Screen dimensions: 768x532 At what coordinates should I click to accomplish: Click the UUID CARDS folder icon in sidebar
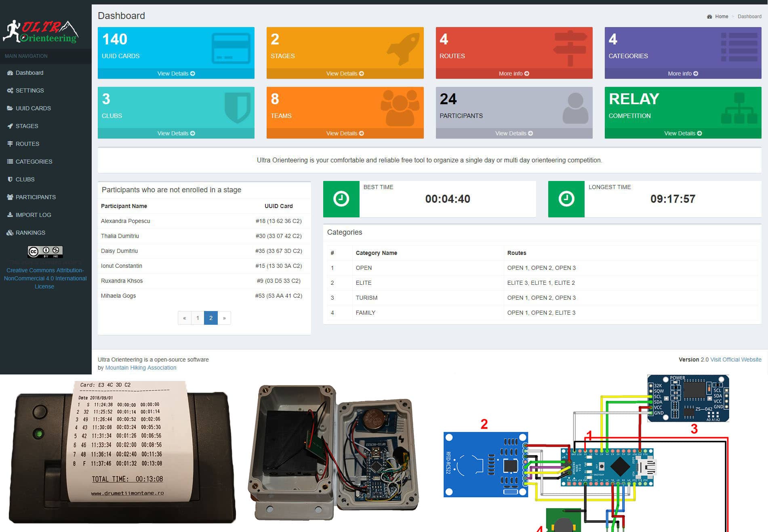[10, 108]
